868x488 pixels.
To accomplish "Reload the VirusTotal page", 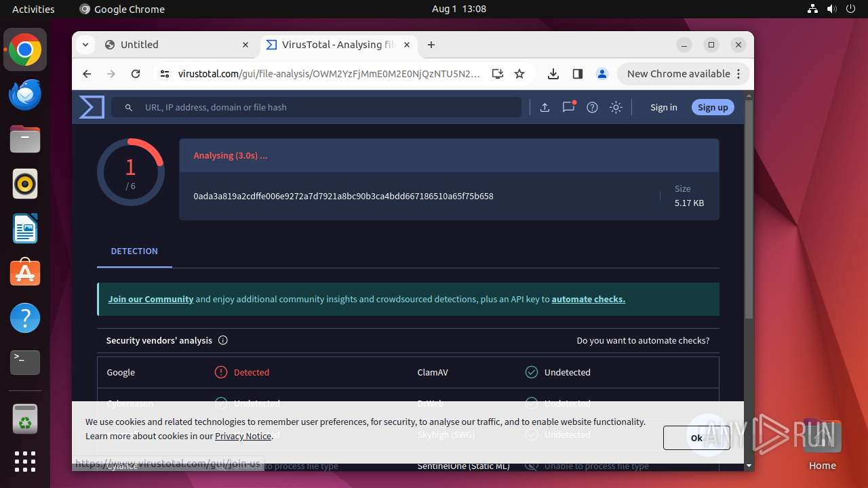I will 136,74.
